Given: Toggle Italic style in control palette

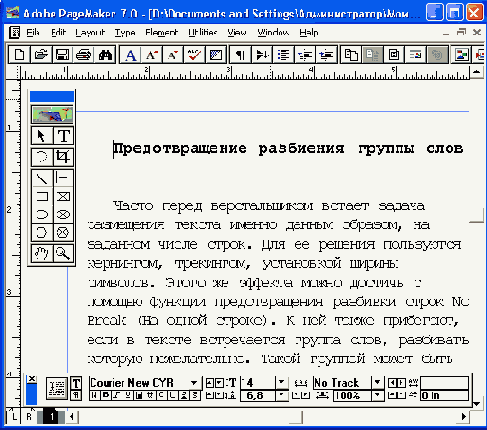Looking at the screenshot, I should tap(117, 396).
